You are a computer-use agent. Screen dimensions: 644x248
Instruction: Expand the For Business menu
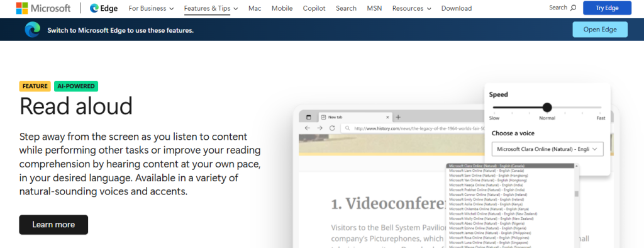pos(151,8)
